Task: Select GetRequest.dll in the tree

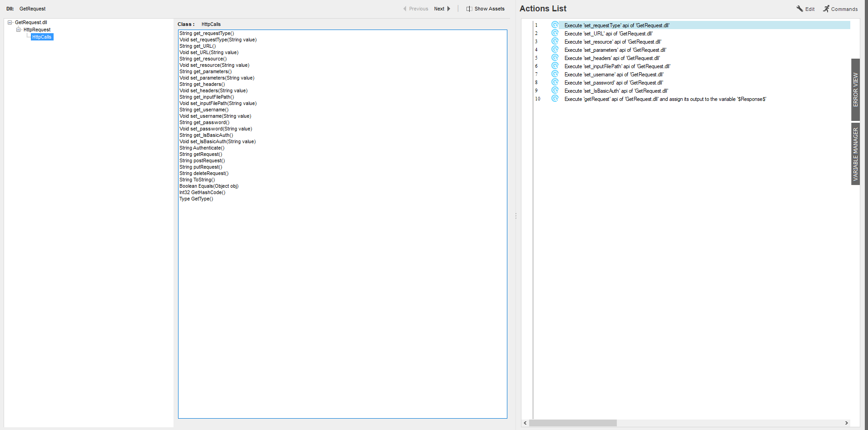Action: tap(31, 22)
